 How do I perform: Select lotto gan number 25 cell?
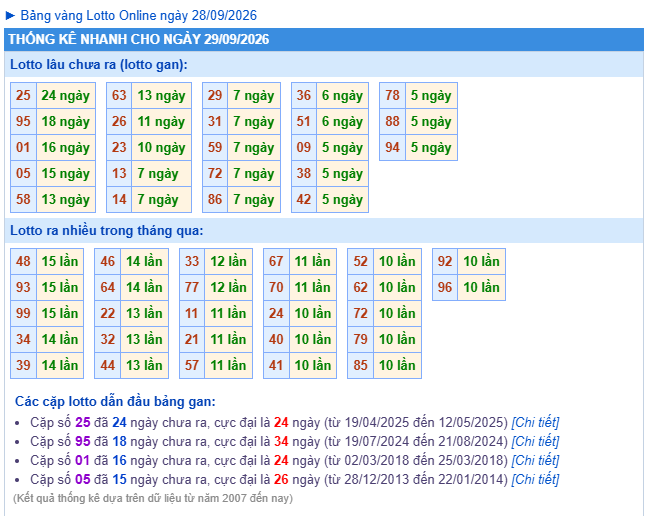24,95
